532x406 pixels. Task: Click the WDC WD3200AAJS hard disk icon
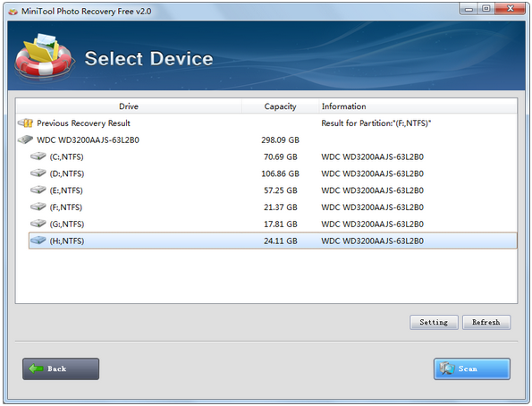pos(25,140)
